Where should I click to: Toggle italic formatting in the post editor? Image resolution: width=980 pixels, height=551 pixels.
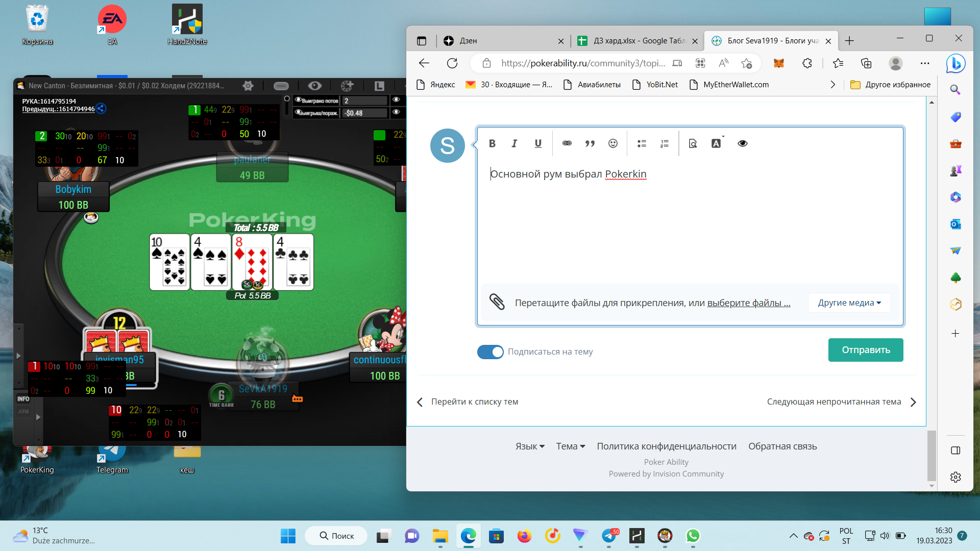514,143
